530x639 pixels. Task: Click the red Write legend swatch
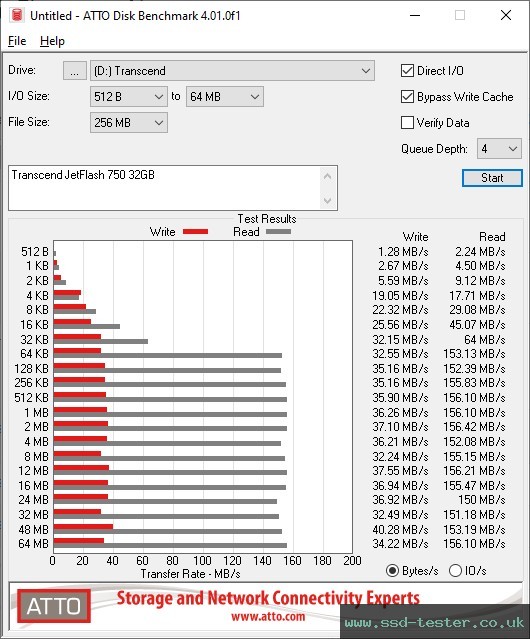click(196, 231)
